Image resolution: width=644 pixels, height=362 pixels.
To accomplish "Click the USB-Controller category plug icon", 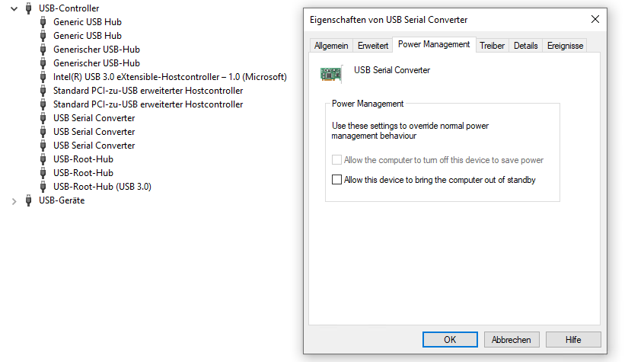I will coord(28,8).
